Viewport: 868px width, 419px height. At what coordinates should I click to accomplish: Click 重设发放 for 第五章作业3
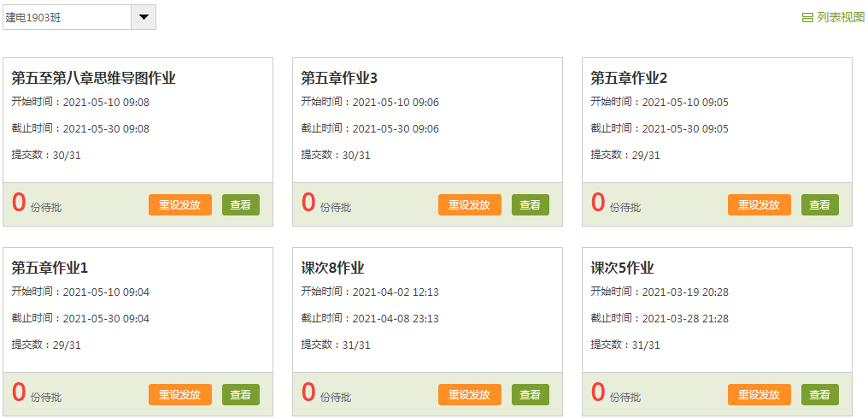point(470,205)
